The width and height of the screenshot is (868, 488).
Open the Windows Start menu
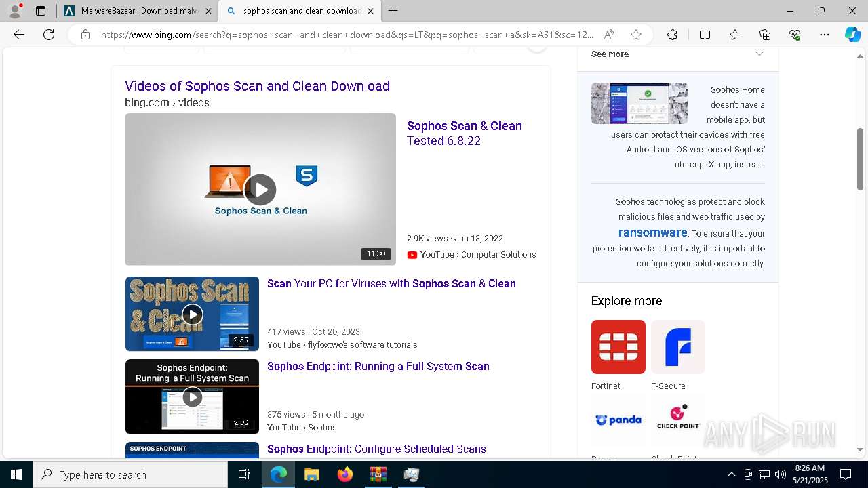(x=16, y=474)
